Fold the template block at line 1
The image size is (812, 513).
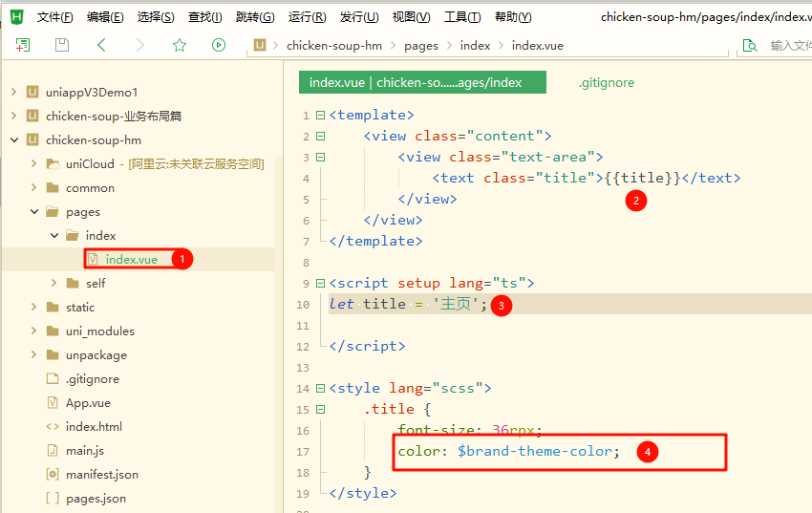[x=321, y=115]
